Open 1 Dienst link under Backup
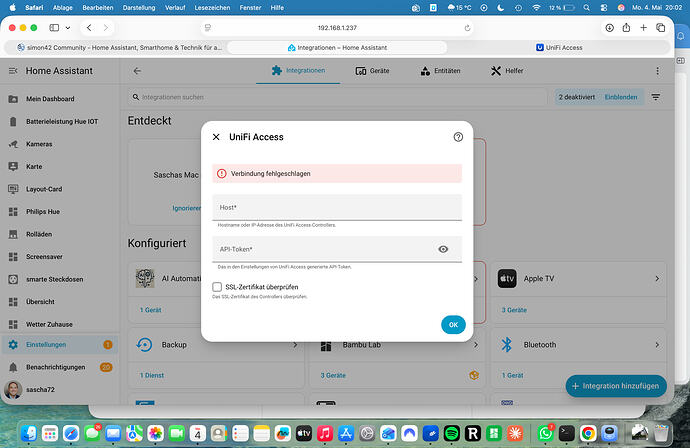The height and width of the screenshot is (448, 690). pos(152,375)
